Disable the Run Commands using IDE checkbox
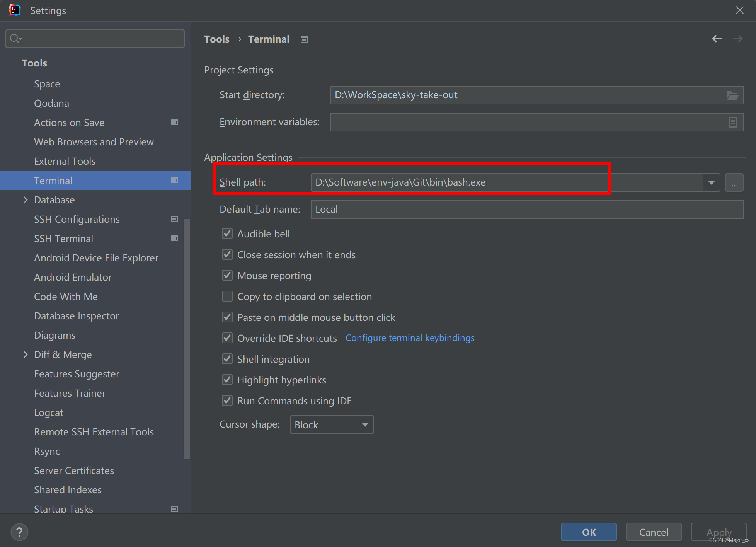The width and height of the screenshot is (756, 547). pos(228,401)
